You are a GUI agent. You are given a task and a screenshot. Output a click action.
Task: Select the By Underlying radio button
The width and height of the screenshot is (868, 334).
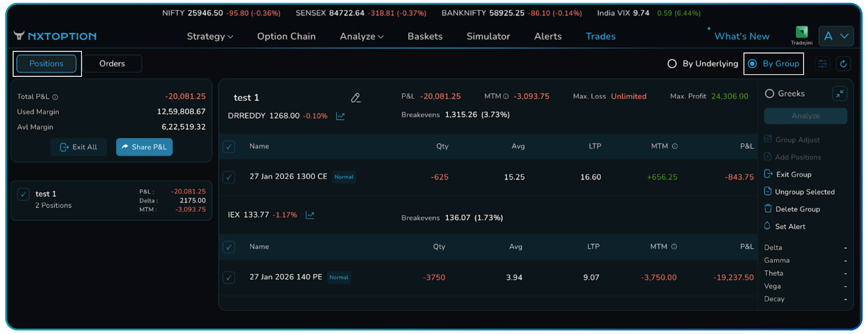coord(672,64)
